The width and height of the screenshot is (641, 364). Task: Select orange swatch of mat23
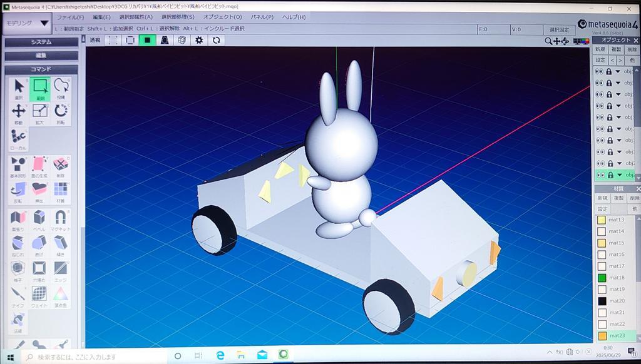pos(603,336)
